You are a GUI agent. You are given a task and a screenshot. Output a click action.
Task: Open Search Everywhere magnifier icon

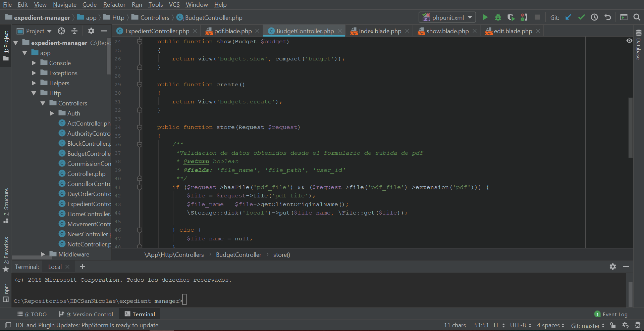(637, 17)
